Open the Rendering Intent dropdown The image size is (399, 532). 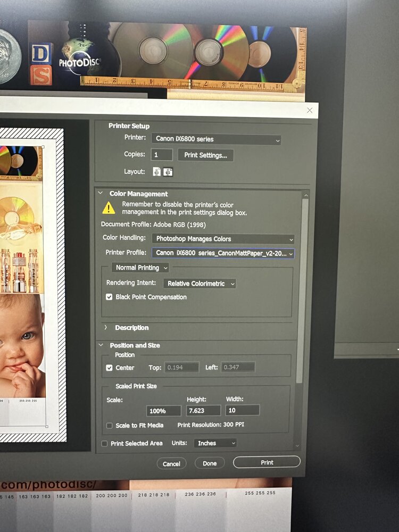click(199, 284)
